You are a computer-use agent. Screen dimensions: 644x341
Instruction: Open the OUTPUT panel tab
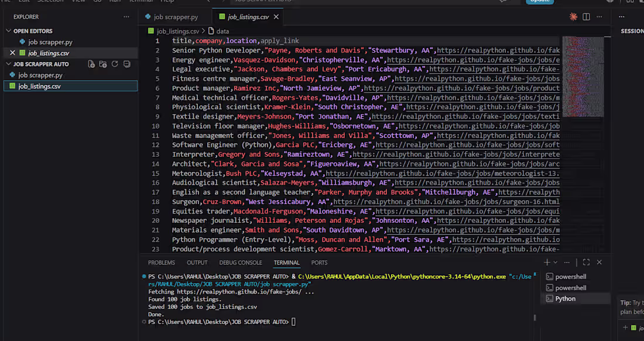[197, 263]
